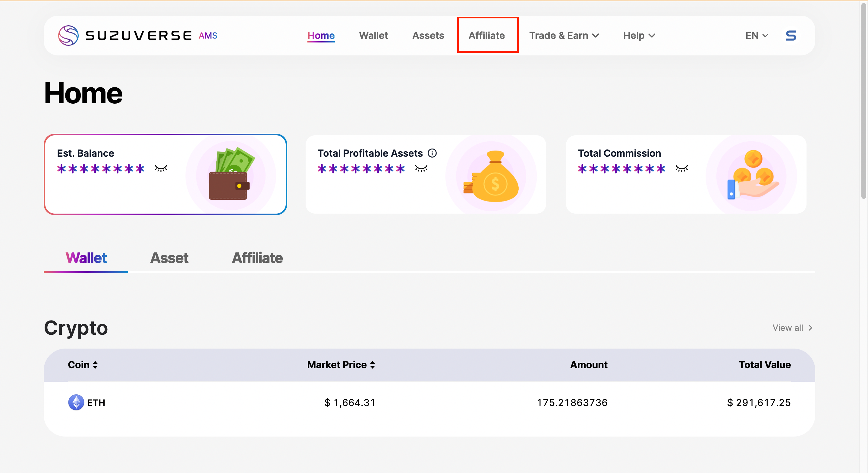Expand the Trade & Earn dropdown
This screenshot has height=473, width=868.
coord(564,35)
